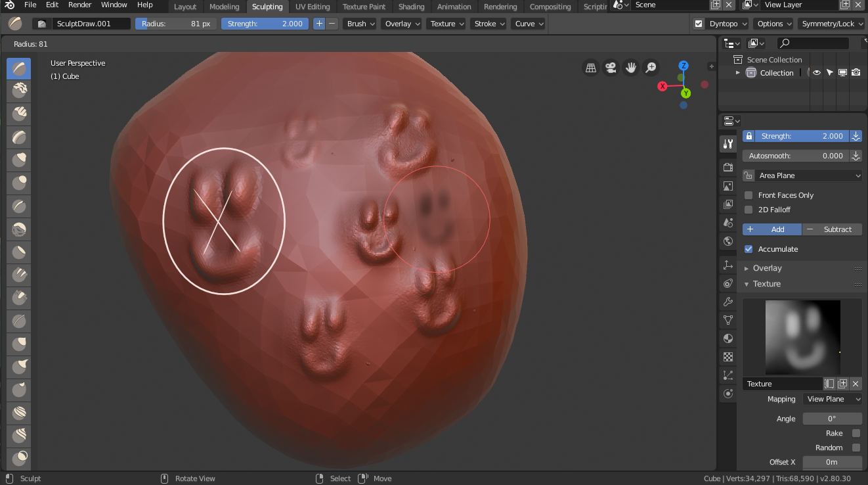Open the Stroke dropdown in the header
The height and width of the screenshot is (485, 868).
tap(488, 24)
